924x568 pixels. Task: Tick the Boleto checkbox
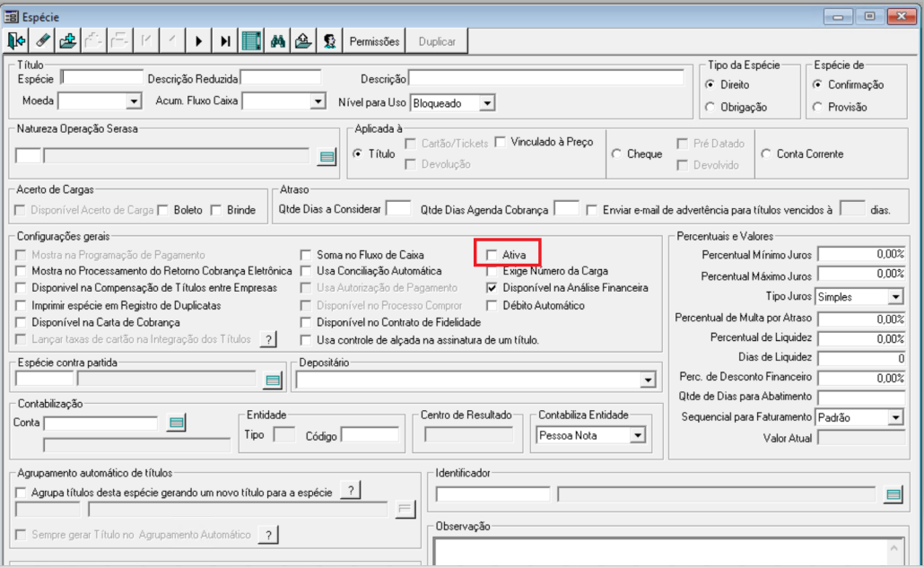(163, 210)
